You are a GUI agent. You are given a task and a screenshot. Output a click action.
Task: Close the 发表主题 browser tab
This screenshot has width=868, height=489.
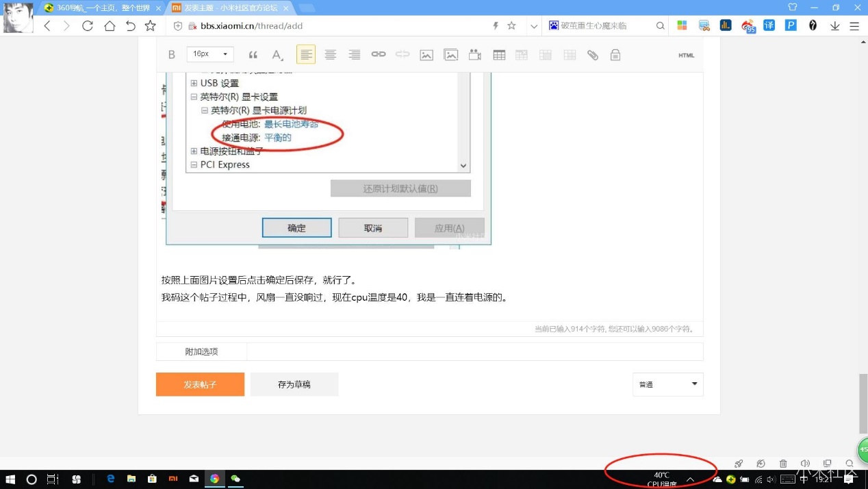286,8
